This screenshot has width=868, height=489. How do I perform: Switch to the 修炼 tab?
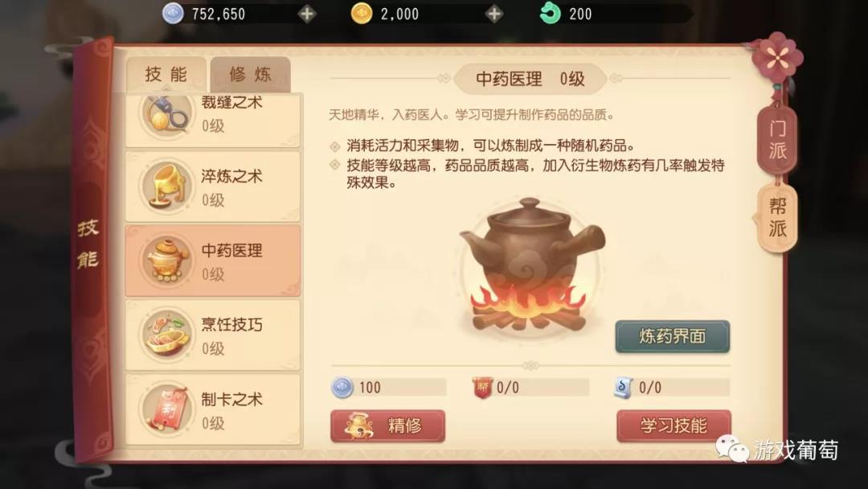tap(250, 74)
